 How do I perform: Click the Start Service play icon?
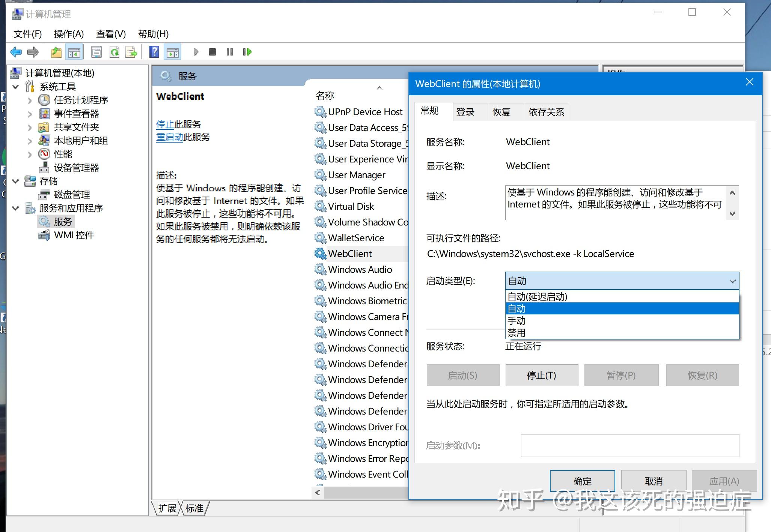point(196,52)
